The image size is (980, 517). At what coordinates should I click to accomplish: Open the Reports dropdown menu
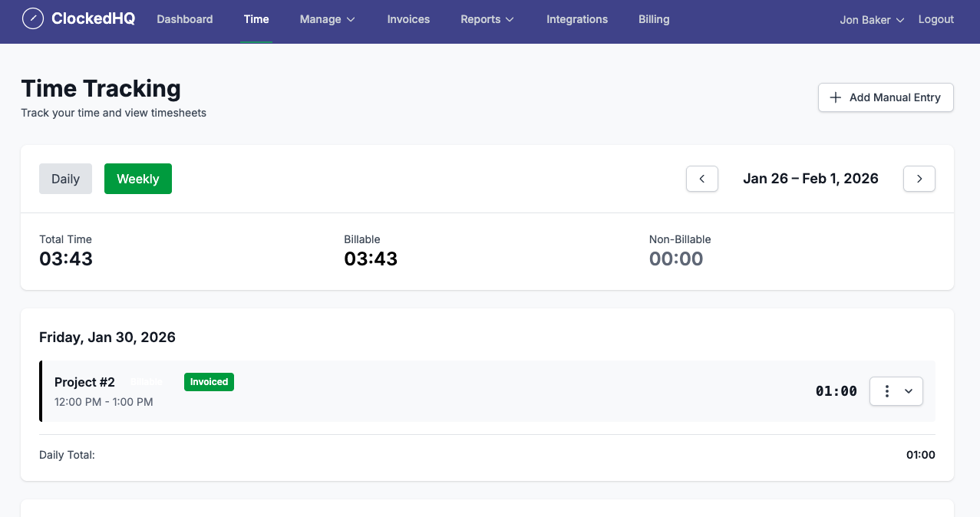487,19
